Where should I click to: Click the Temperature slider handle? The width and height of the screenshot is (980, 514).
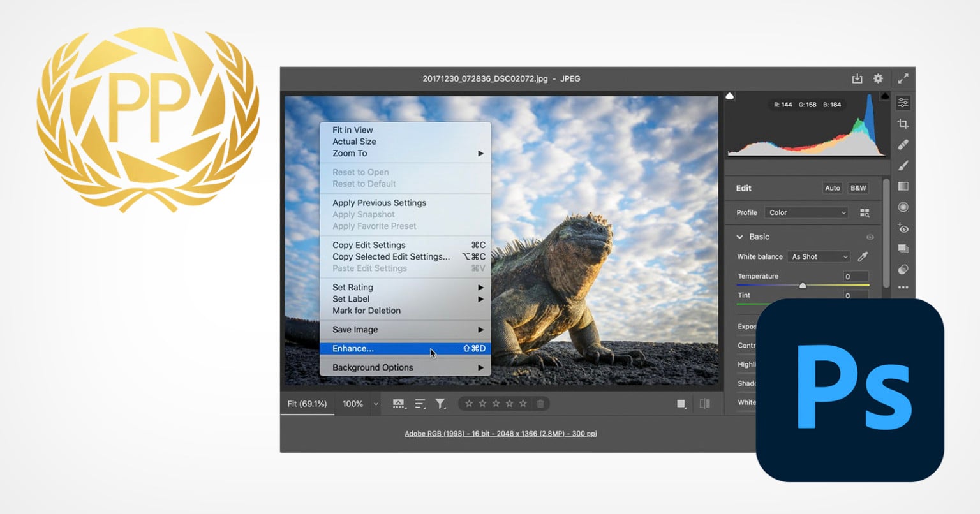point(803,285)
